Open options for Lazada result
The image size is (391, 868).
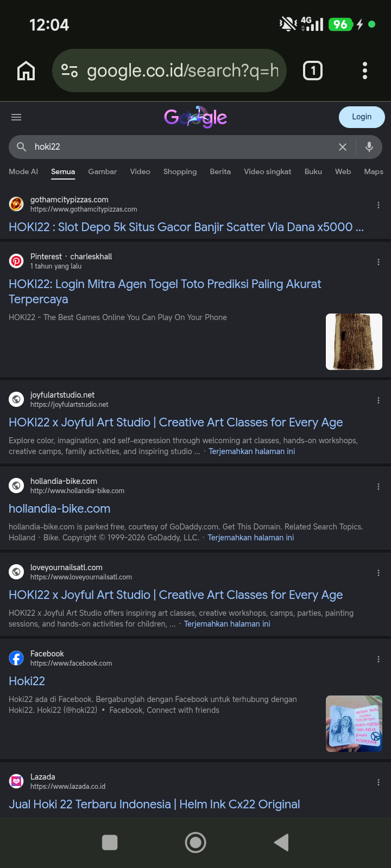[x=379, y=782]
